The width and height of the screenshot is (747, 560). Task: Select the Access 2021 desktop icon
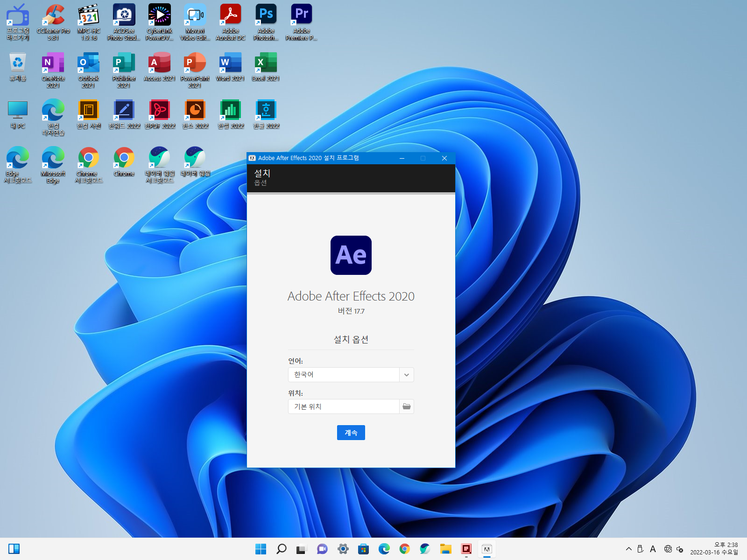tap(160, 67)
